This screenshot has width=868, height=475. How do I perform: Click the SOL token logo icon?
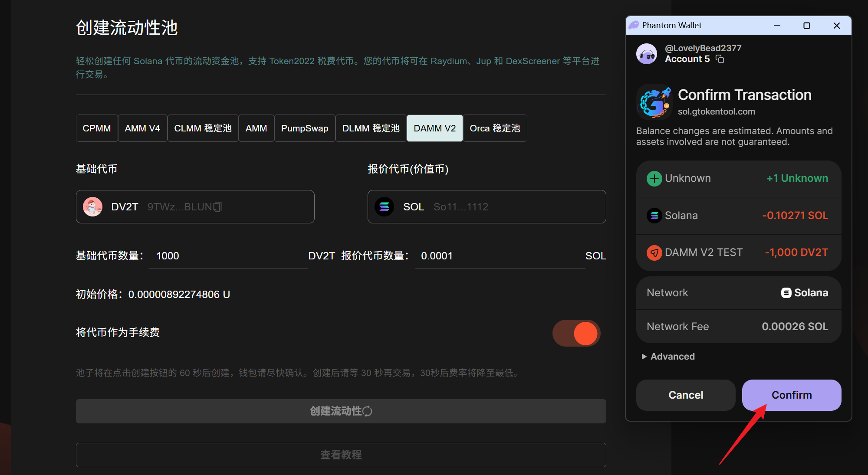point(385,207)
